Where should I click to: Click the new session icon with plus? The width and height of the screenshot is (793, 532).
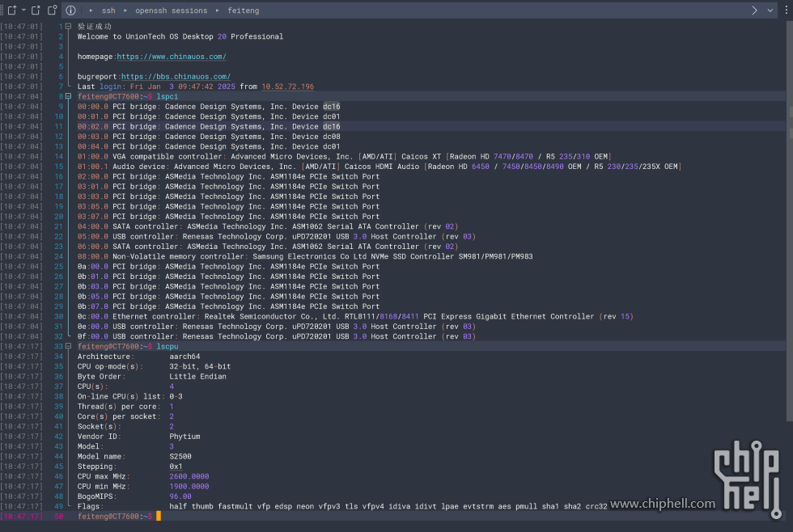pos(11,10)
